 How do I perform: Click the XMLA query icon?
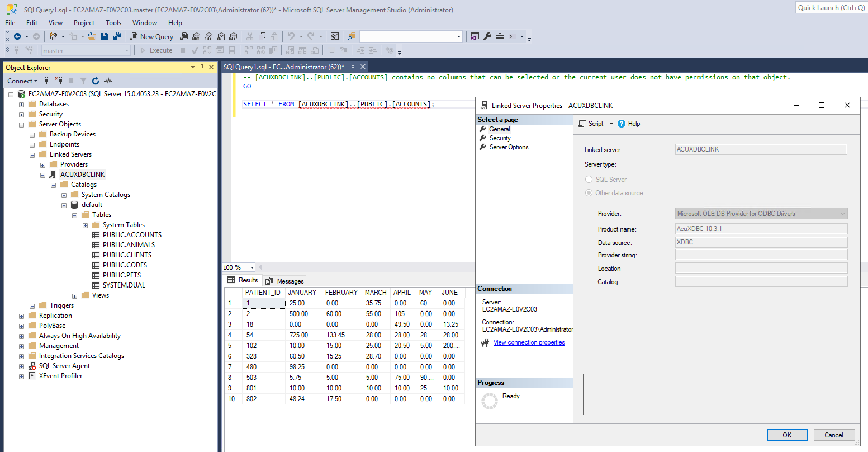point(221,36)
